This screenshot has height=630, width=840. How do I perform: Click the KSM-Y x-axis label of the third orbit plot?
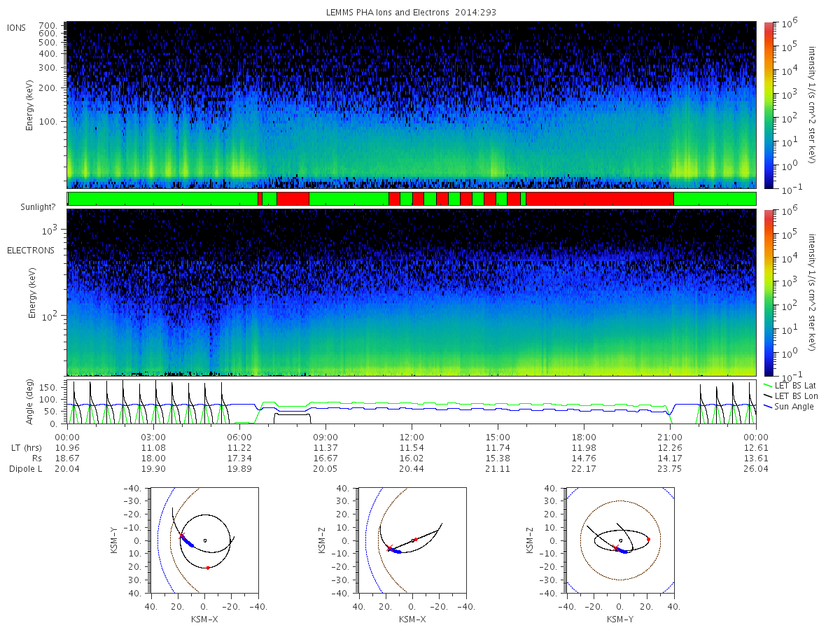(620, 619)
